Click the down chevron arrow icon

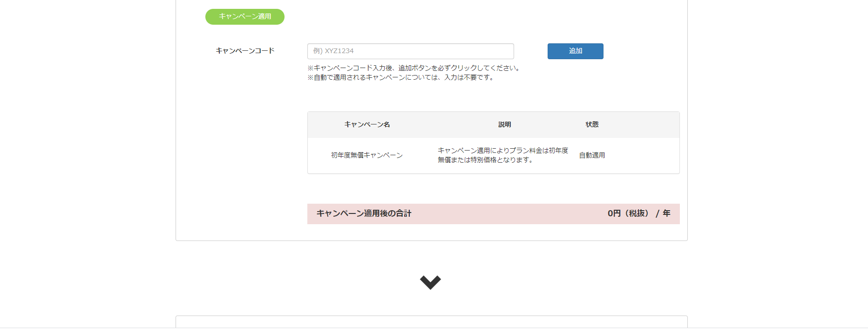point(430,282)
